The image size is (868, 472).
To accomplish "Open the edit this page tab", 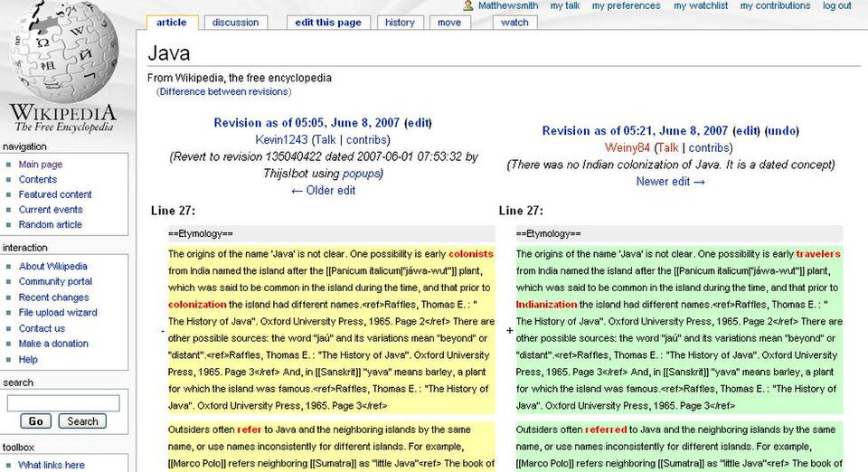I will pyautogui.click(x=328, y=23).
